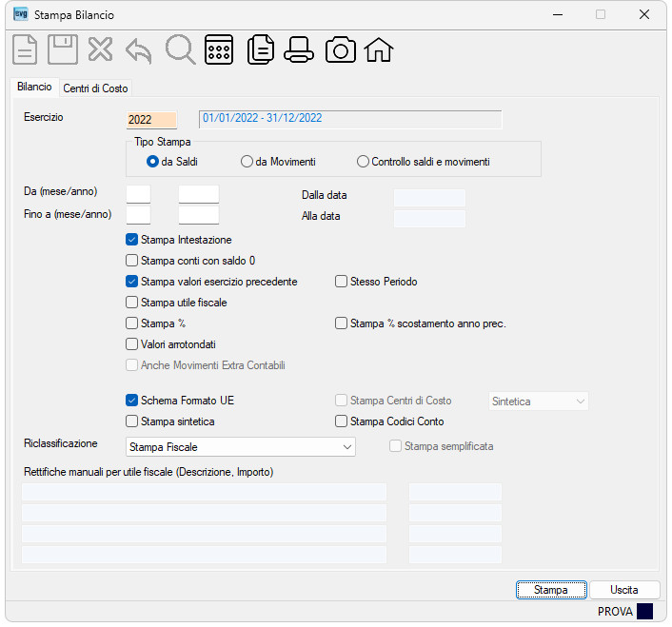Open the Riclassificazione Stampa Fiscale dropdown
The image size is (672, 627).
(x=241, y=446)
